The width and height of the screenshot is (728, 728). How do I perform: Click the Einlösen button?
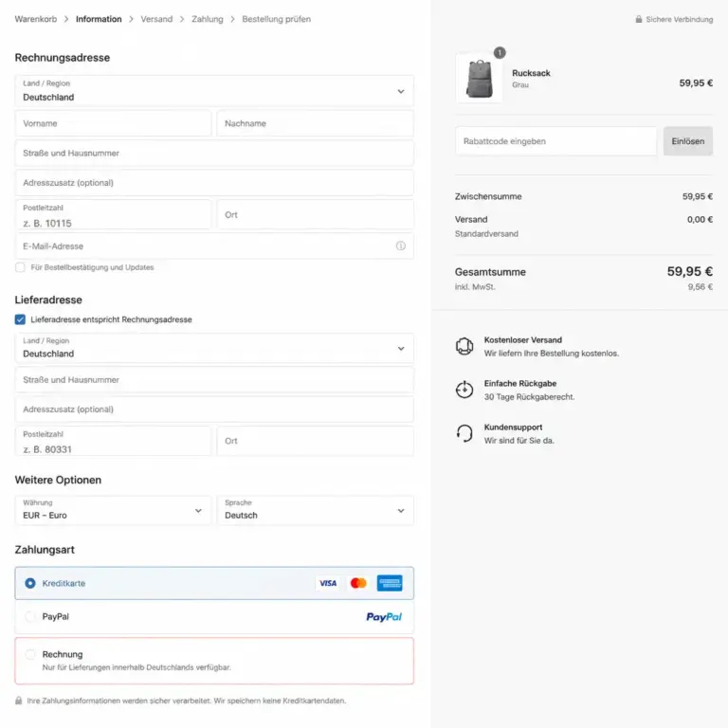[x=687, y=141]
